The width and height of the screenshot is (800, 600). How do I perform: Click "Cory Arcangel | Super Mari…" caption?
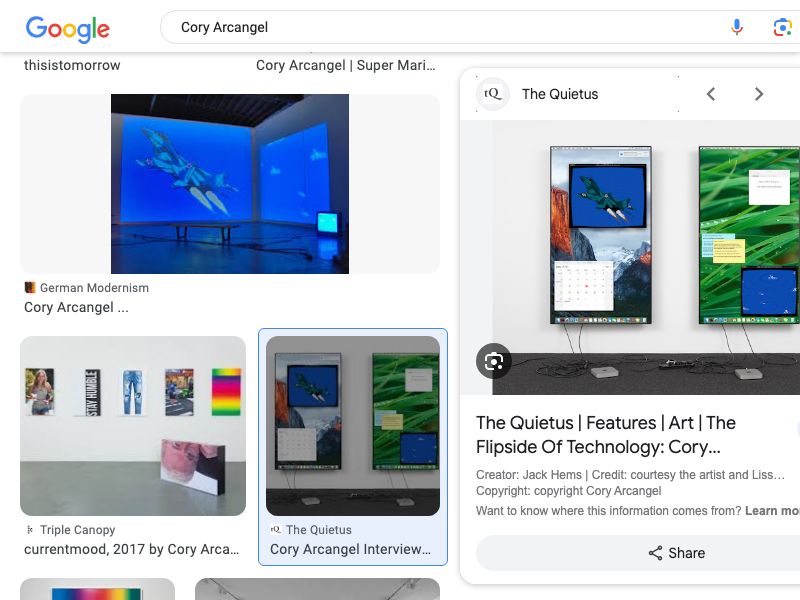point(345,65)
